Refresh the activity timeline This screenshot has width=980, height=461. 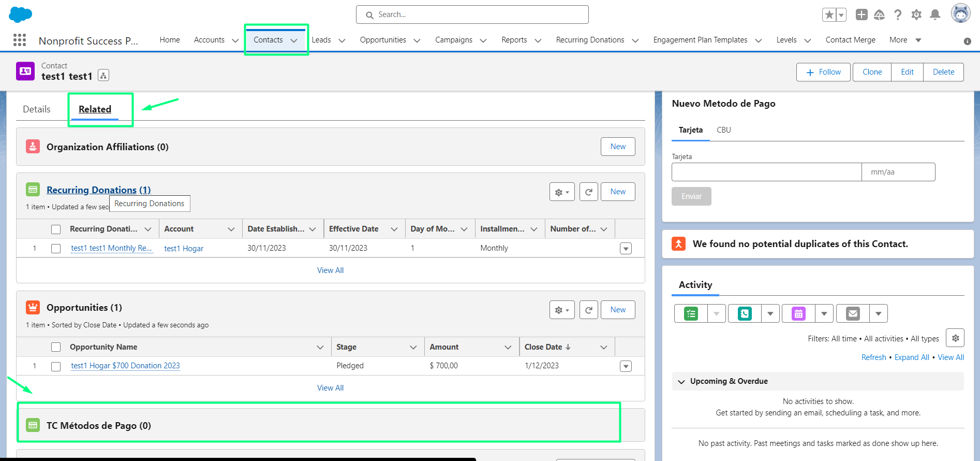pos(873,357)
